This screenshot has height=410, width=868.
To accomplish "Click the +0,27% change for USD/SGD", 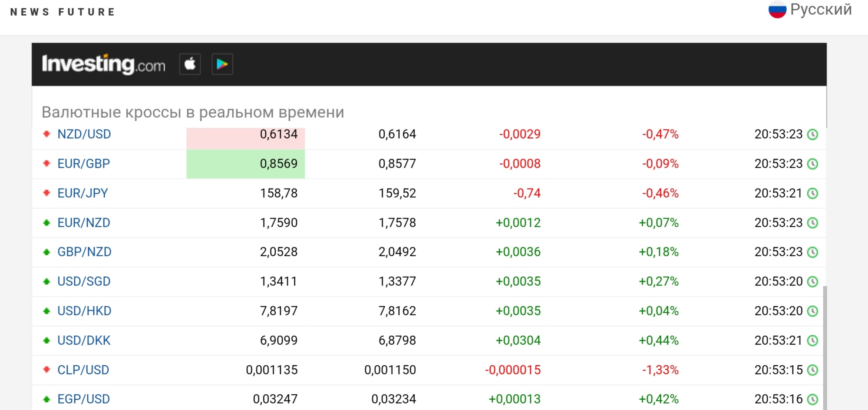I will click(x=659, y=281).
